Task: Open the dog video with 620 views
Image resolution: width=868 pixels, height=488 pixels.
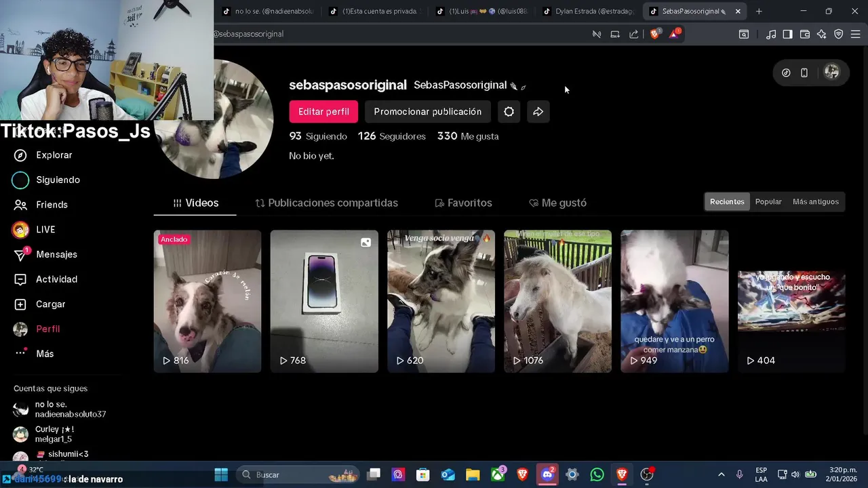Action: pos(441,302)
